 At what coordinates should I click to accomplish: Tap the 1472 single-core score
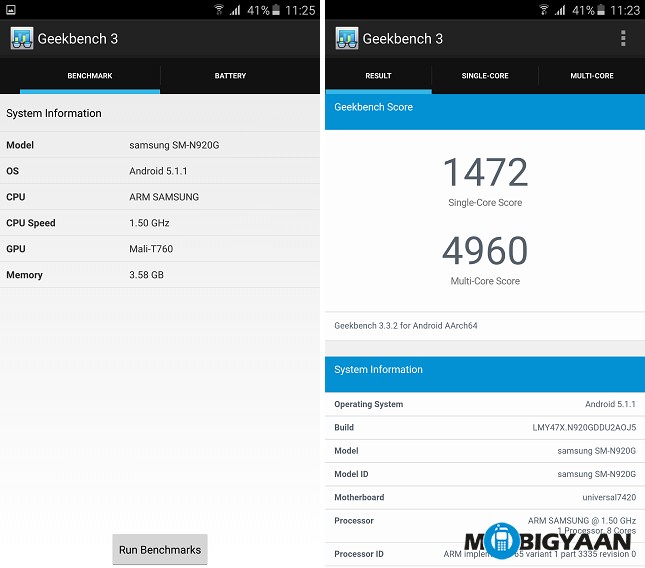point(485,172)
